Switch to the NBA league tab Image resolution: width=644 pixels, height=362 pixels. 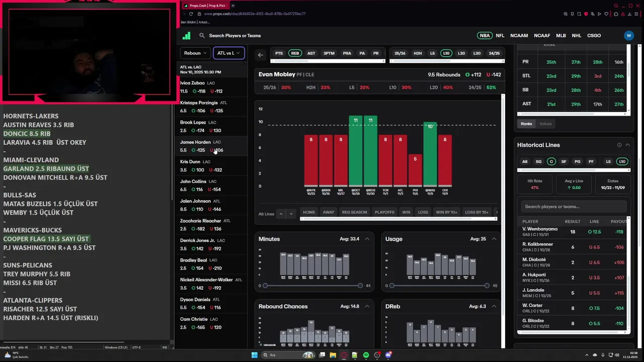click(485, 36)
